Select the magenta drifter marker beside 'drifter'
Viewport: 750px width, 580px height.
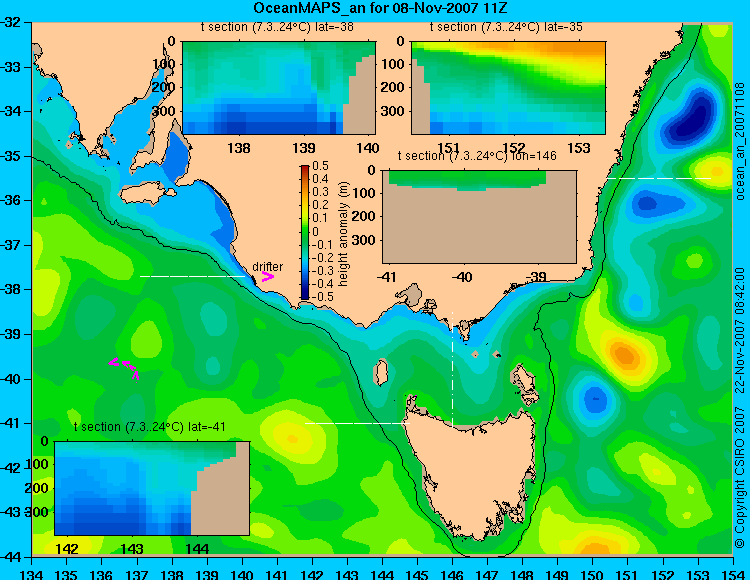pyautogui.click(x=268, y=277)
